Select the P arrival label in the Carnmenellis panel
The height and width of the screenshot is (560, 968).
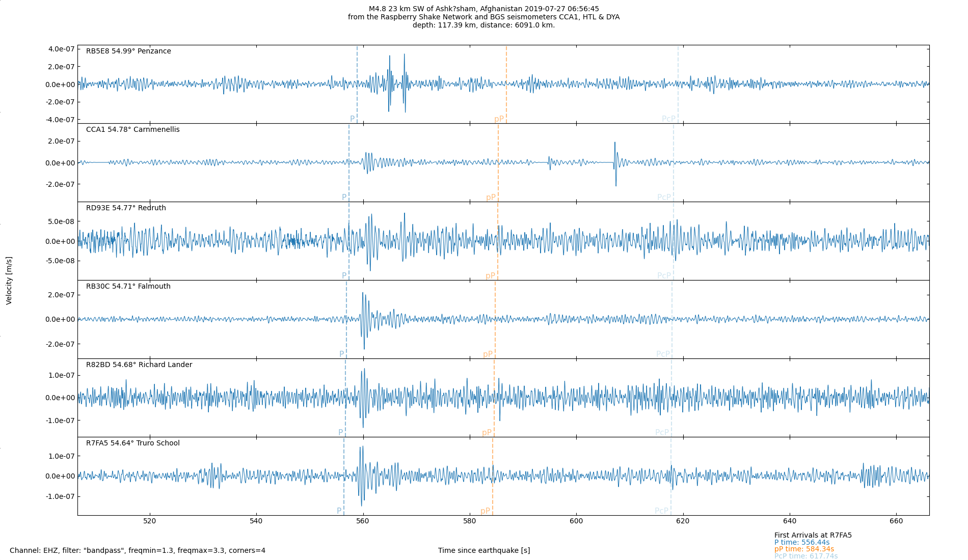click(x=344, y=198)
